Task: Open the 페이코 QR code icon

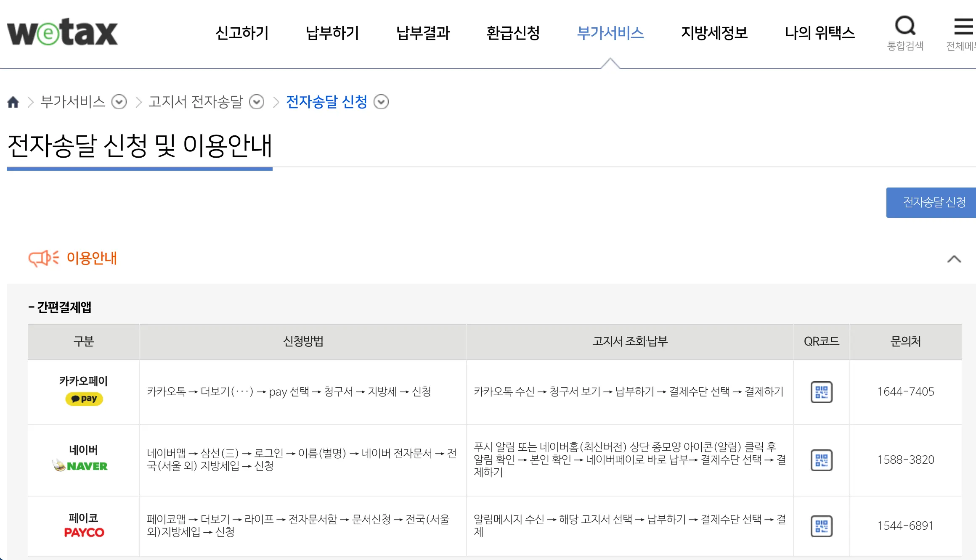Action: tap(821, 526)
